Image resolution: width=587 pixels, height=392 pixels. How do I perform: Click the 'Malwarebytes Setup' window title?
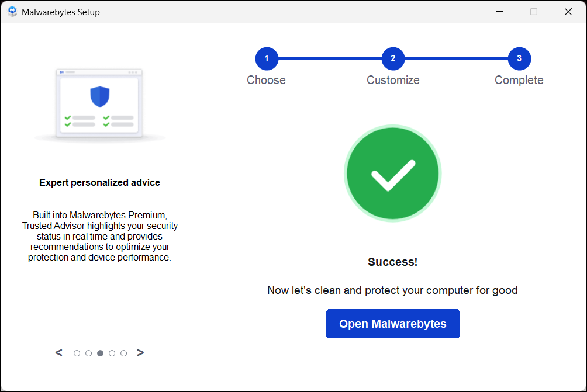61,12
